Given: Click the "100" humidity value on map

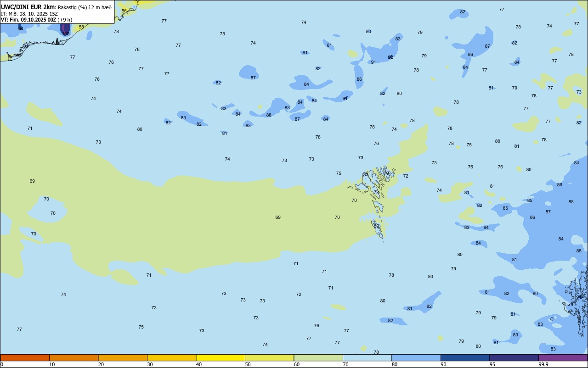Looking at the screenshot, I should click(x=66, y=33).
